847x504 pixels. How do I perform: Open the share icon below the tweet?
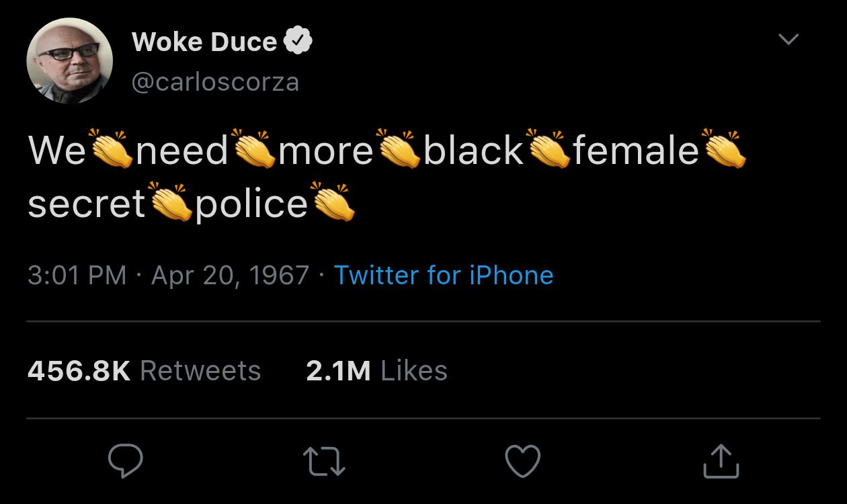(721, 462)
